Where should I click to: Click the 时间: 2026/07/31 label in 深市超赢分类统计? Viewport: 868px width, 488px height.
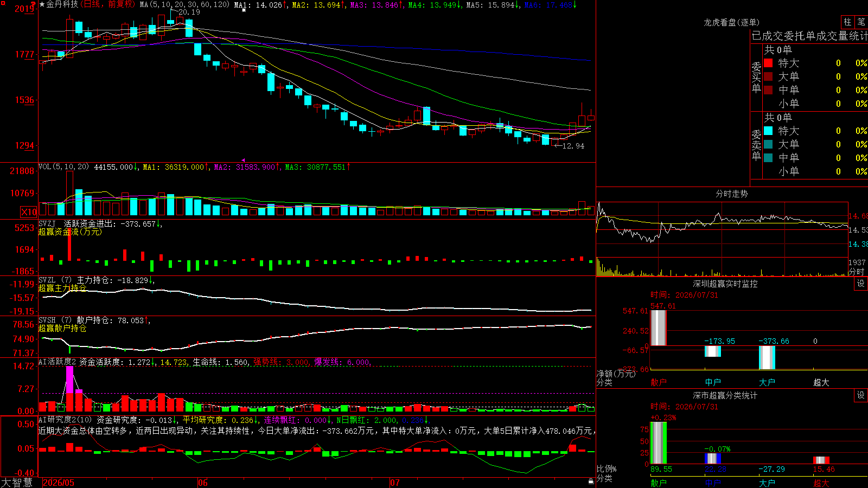684,407
